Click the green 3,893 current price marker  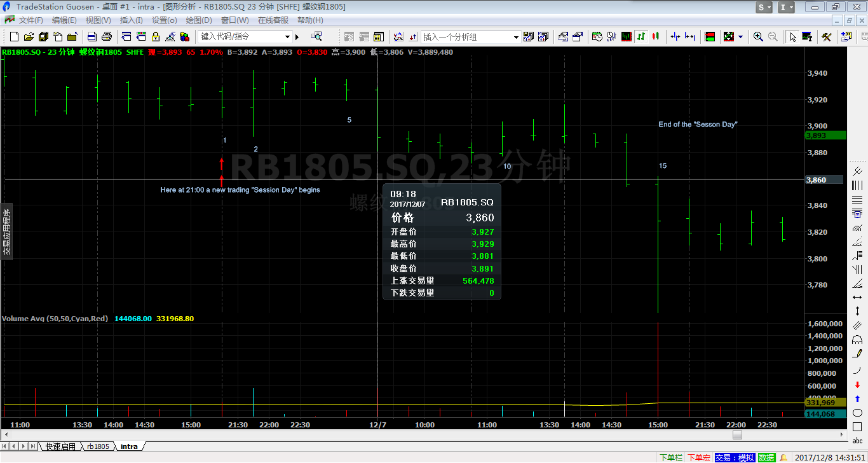coord(825,135)
